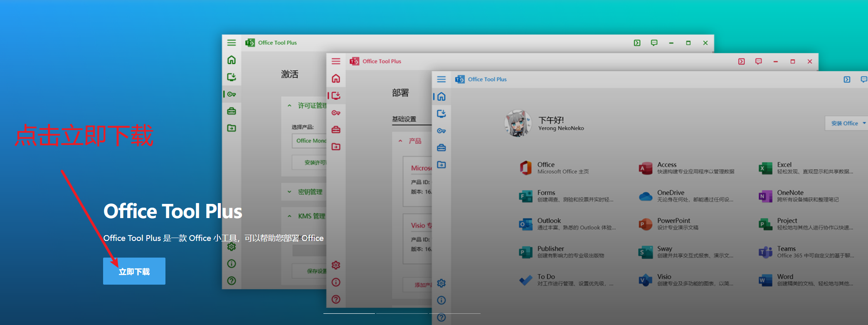Open settings gear in blue window sidebar

click(441, 283)
